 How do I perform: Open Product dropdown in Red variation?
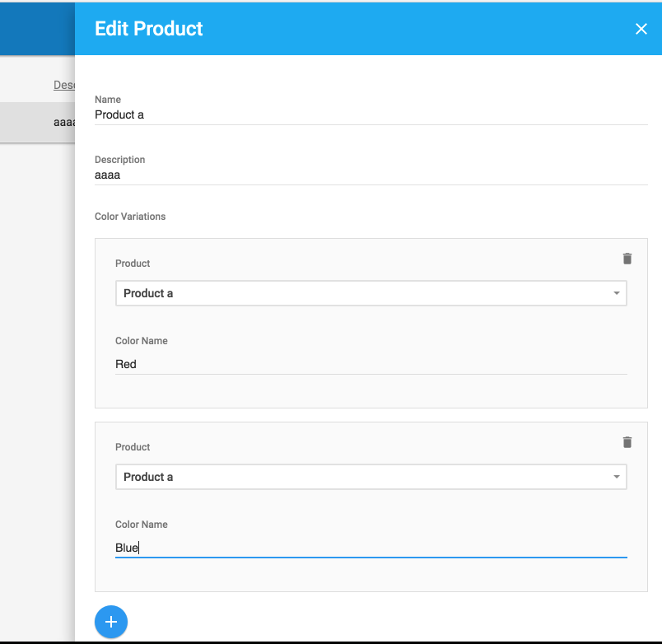click(371, 293)
